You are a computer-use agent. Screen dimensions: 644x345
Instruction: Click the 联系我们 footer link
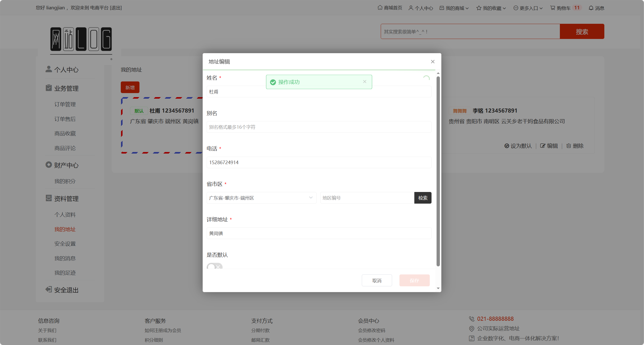(47, 340)
